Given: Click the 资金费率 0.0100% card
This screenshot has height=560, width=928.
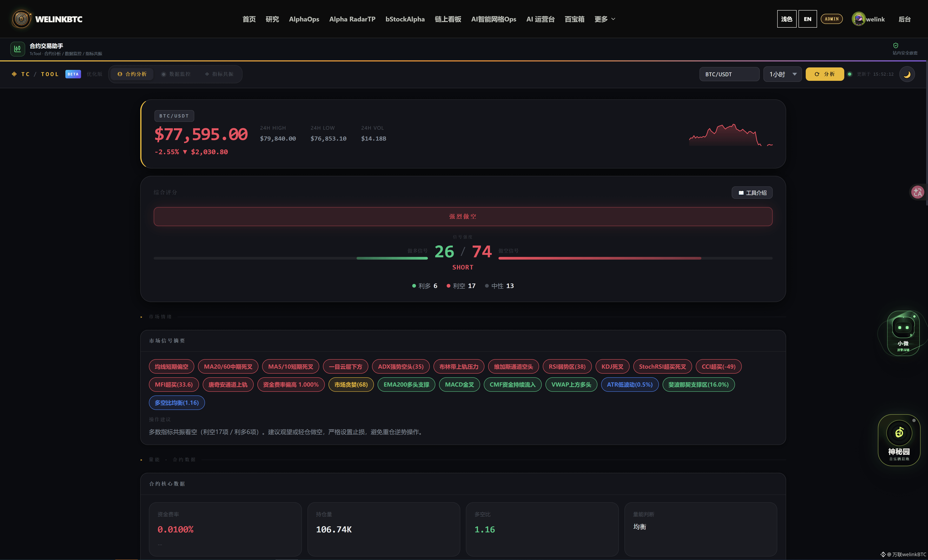Looking at the screenshot, I should (x=225, y=529).
